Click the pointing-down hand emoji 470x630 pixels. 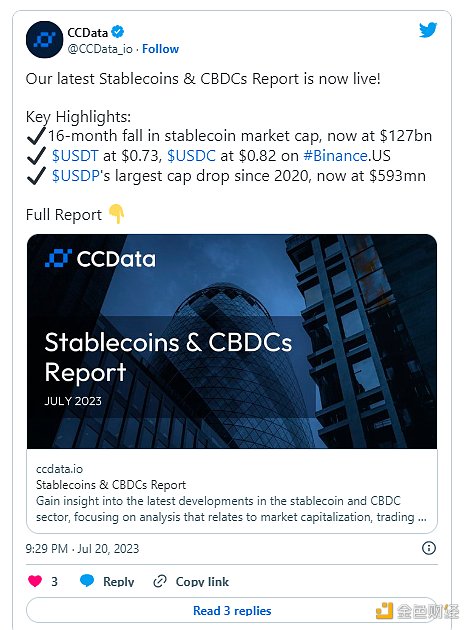coord(116,214)
